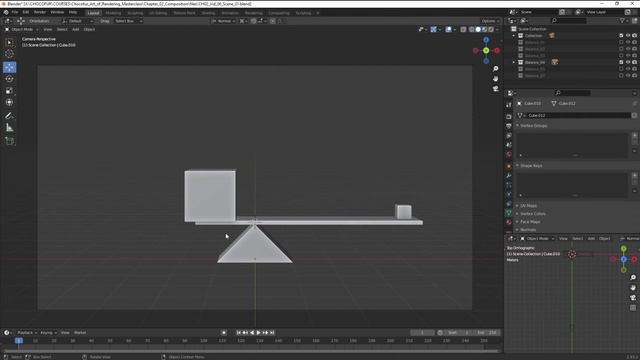The width and height of the screenshot is (640, 360).
Task: Open the Edit menu
Action: (x=26, y=12)
